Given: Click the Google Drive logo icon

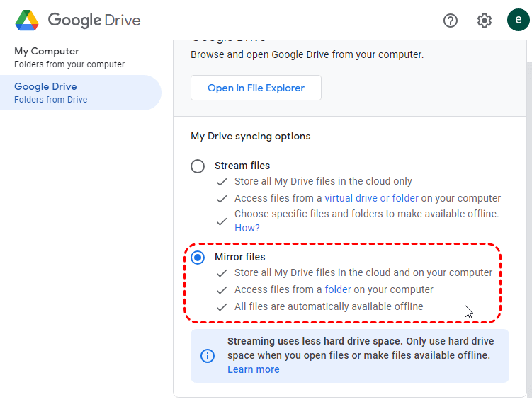Looking at the screenshot, I should 27,20.
